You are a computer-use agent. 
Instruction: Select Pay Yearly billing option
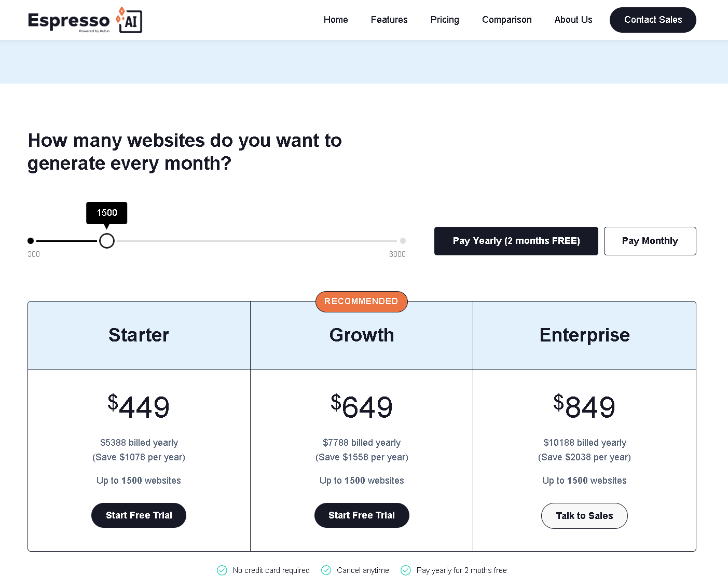516,241
